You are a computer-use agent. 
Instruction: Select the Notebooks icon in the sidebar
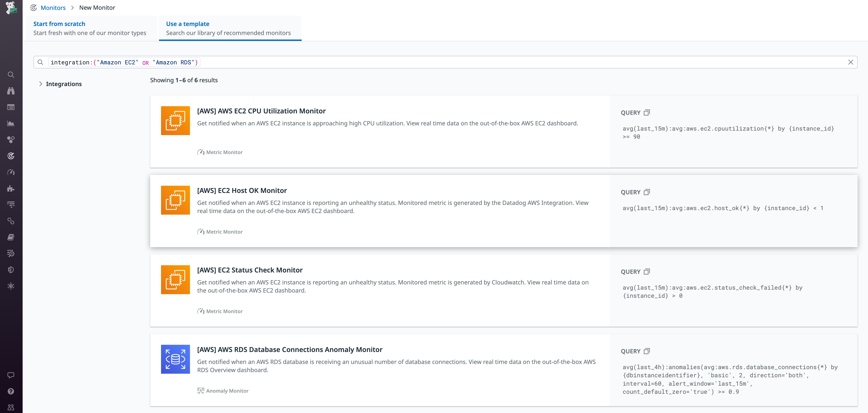pos(11,237)
